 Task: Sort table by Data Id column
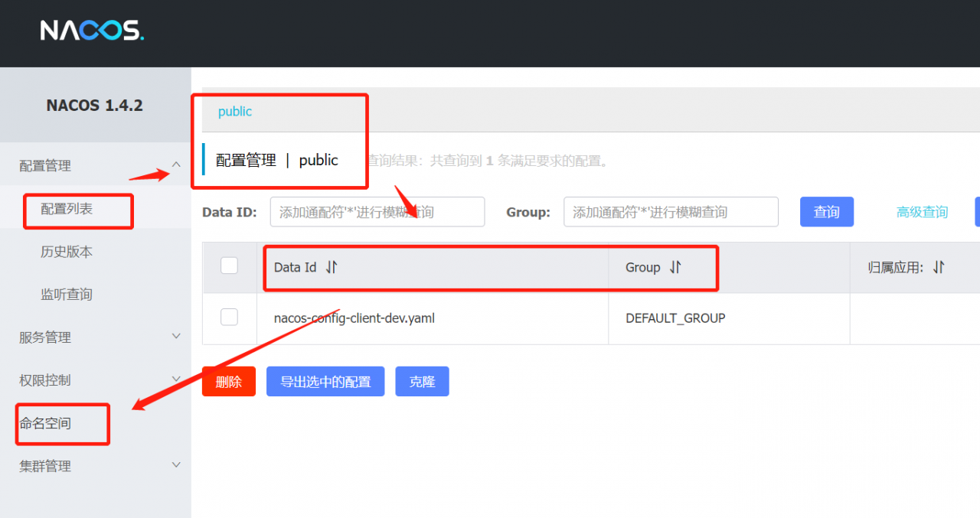pos(332,267)
